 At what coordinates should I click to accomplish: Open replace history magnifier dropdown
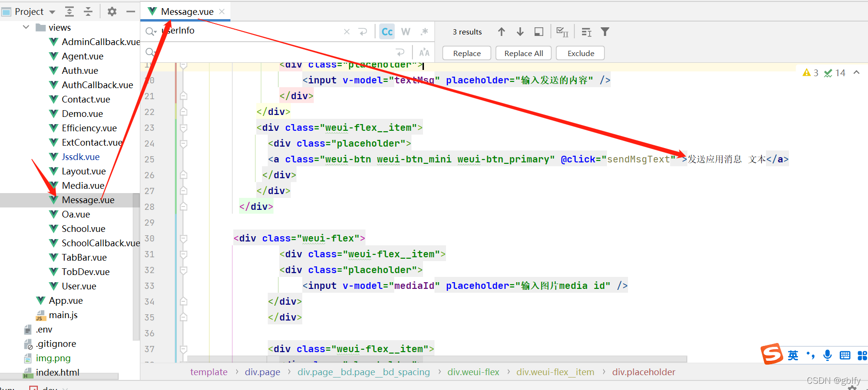point(151,52)
